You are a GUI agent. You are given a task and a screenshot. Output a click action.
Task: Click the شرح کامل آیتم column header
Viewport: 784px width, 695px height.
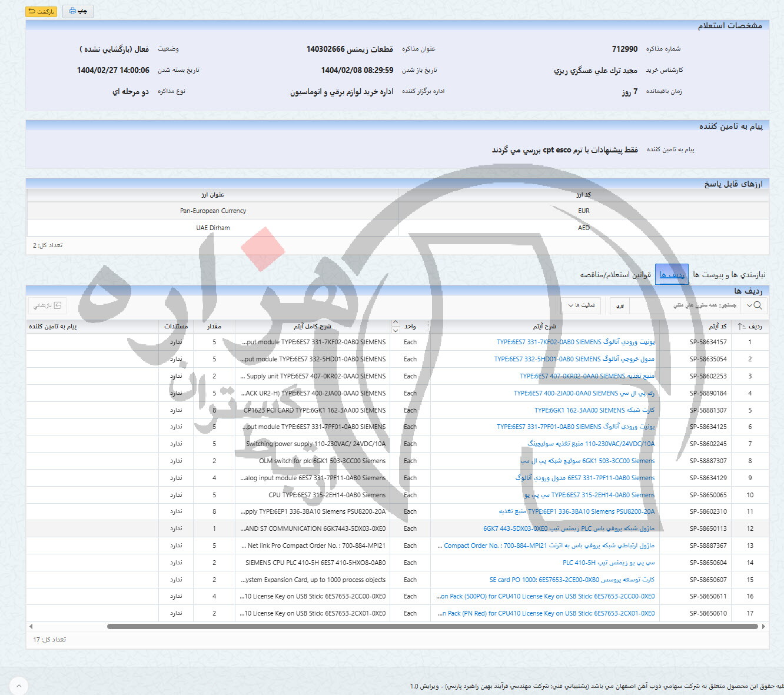[x=312, y=326]
